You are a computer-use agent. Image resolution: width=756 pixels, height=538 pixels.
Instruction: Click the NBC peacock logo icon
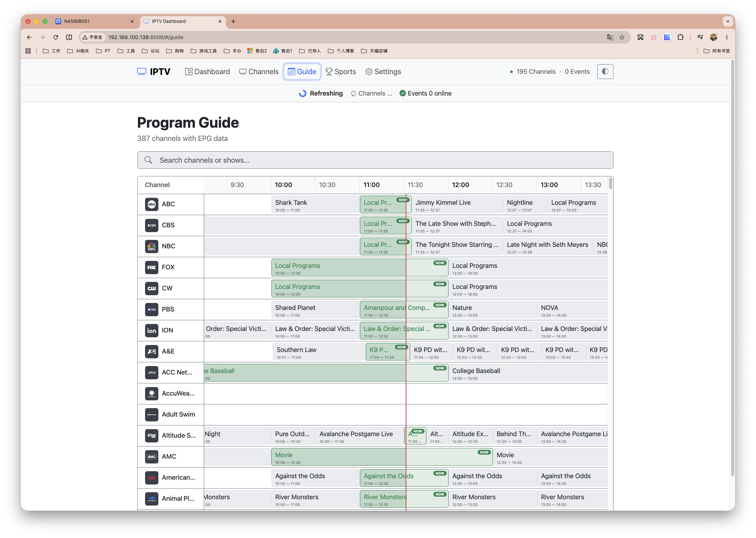[152, 246]
